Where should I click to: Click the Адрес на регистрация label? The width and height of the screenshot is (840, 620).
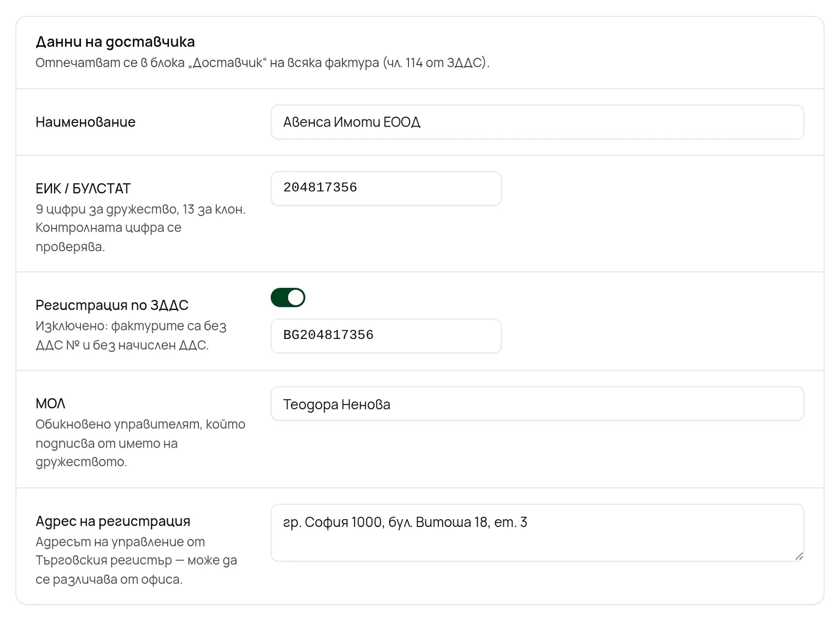pos(113,521)
